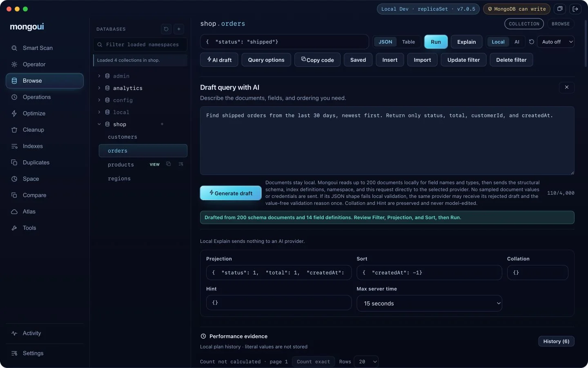Open Saved queries
The height and width of the screenshot is (368, 588).
(358, 60)
